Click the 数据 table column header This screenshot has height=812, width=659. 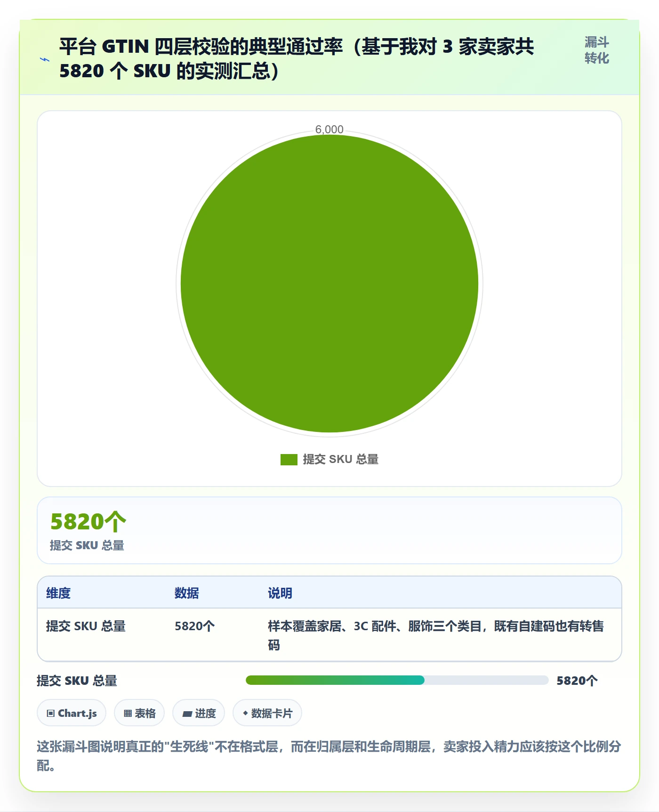(x=187, y=593)
